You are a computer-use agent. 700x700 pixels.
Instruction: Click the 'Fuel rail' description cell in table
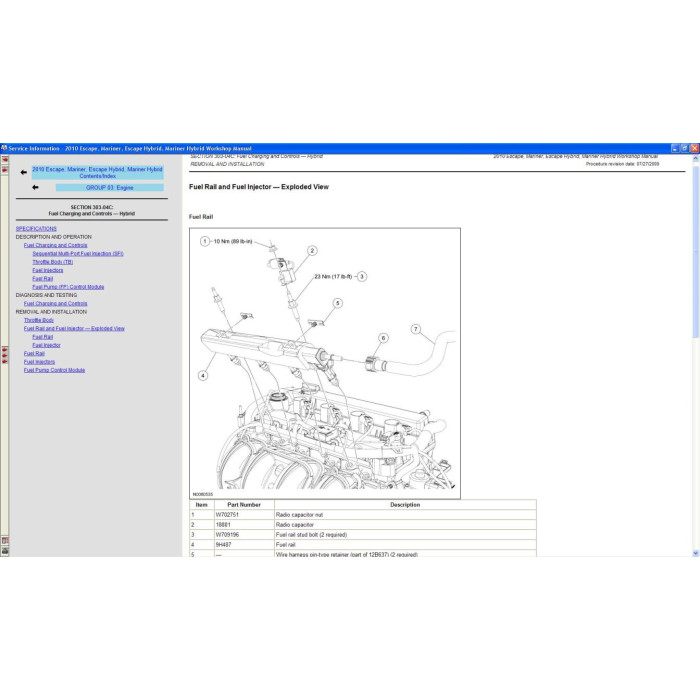click(405, 545)
